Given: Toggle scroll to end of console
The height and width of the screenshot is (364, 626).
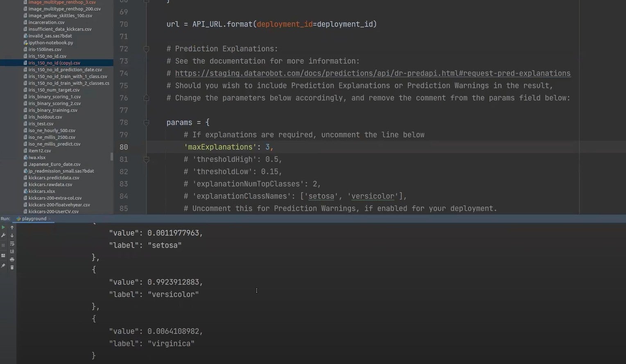Looking at the screenshot, I should click(12, 251).
